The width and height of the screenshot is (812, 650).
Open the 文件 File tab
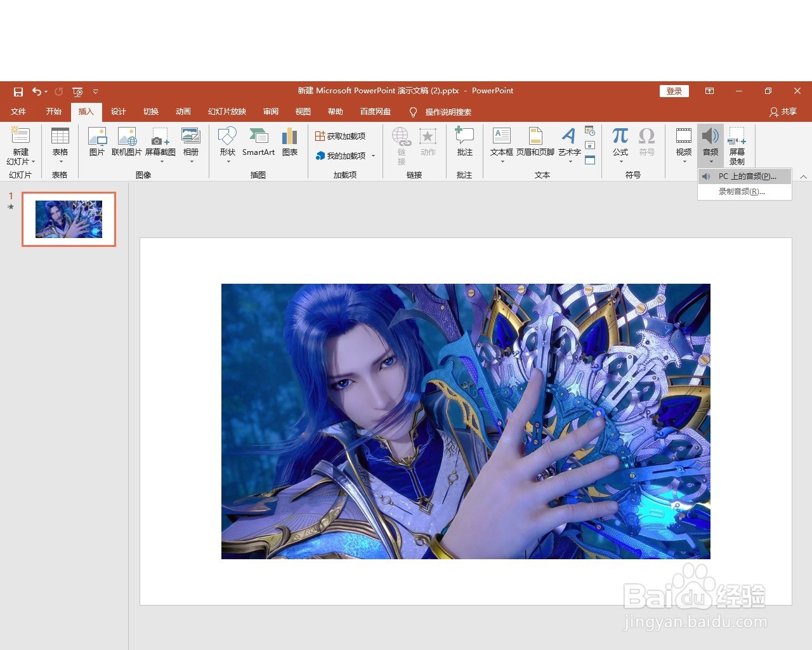(x=18, y=112)
